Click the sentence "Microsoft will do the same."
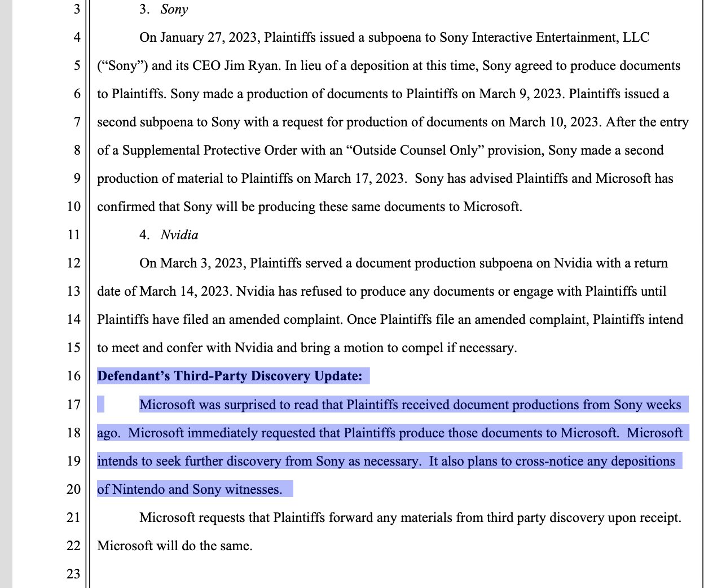The height and width of the screenshot is (588, 713). (175, 546)
